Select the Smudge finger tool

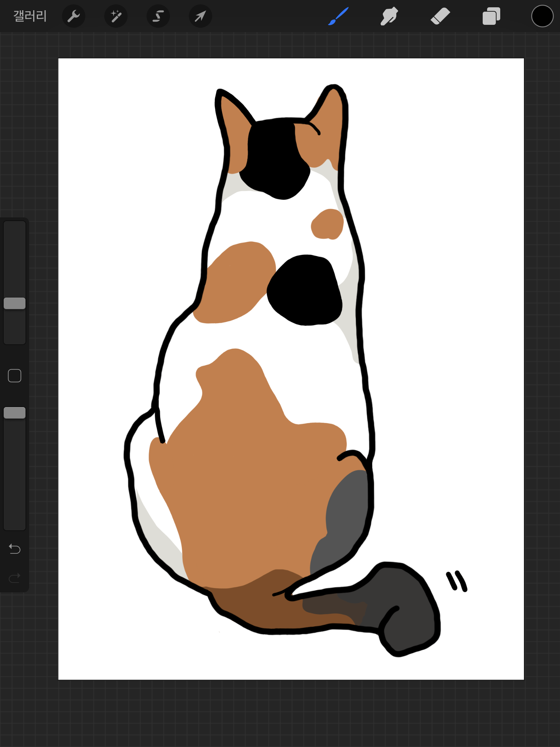pos(389,16)
